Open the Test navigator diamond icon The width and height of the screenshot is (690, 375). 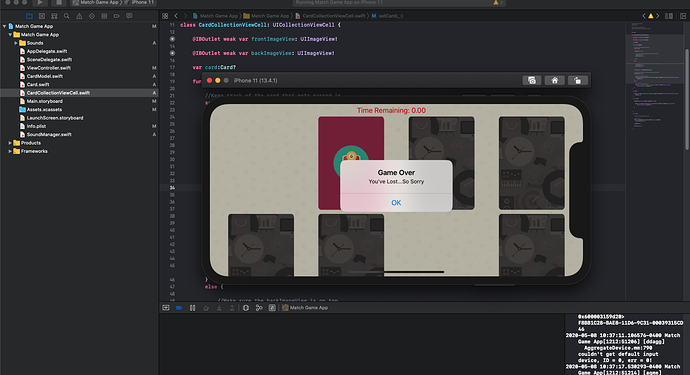pos(92,16)
